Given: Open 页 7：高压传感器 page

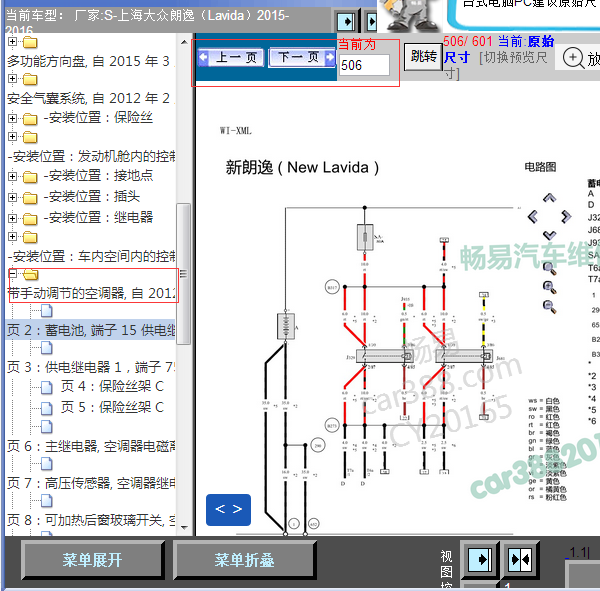Looking at the screenshot, I should tap(91, 483).
